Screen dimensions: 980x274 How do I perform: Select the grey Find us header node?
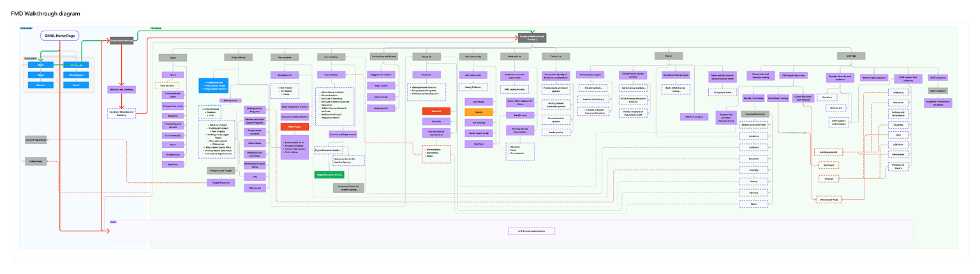(x=669, y=56)
